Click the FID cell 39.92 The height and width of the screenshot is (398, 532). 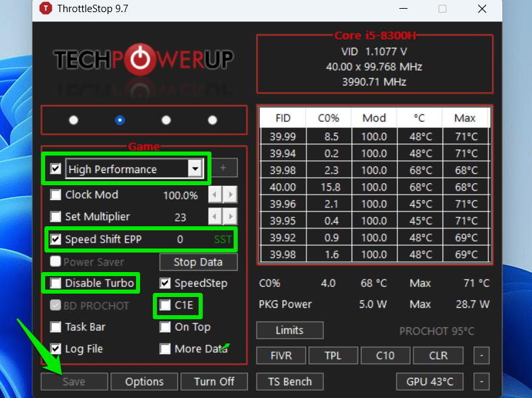click(x=283, y=238)
